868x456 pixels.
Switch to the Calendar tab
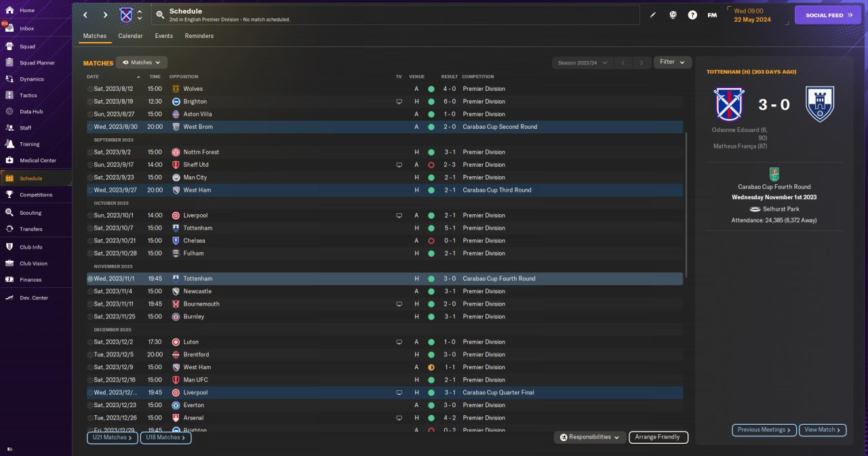130,36
